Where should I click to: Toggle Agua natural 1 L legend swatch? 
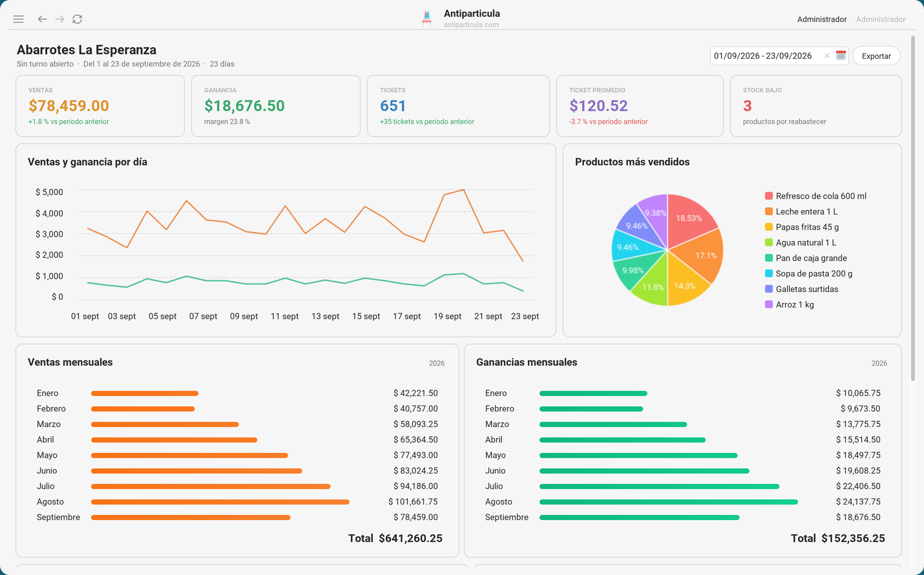click(769, 242)
